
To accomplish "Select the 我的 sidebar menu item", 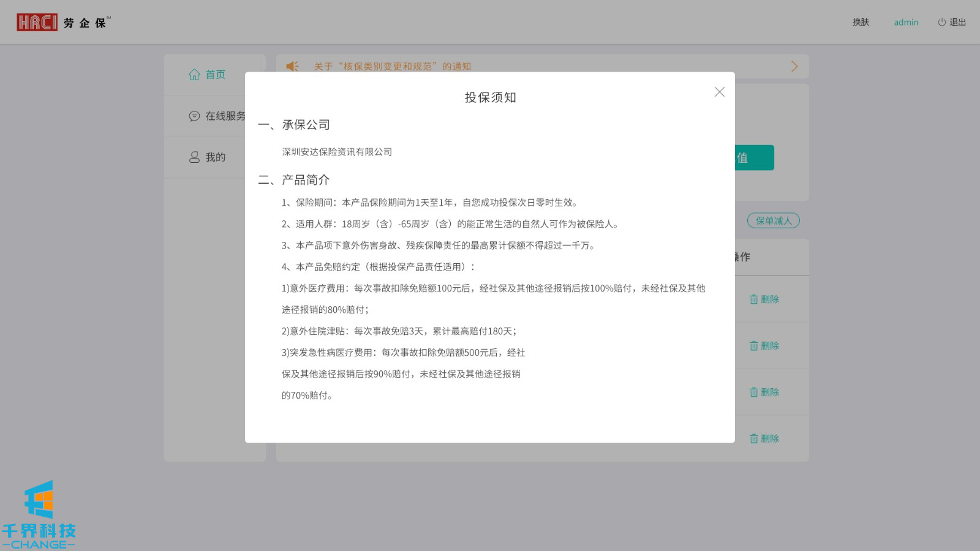I will click(215, 157).
